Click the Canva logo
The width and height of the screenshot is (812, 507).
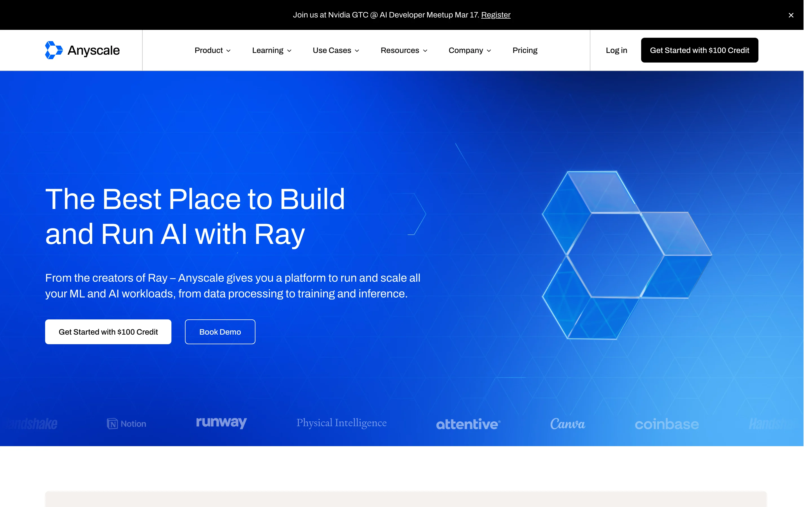[x=567, y=424]
